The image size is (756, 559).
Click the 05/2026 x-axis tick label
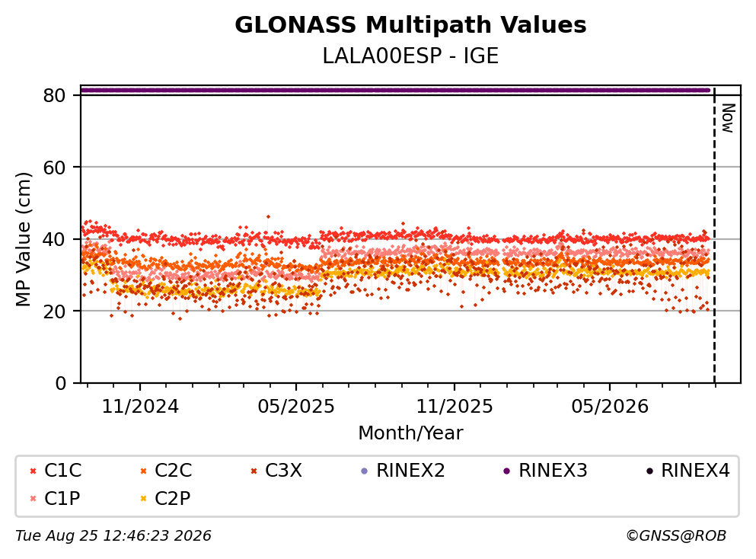[610, 407]
